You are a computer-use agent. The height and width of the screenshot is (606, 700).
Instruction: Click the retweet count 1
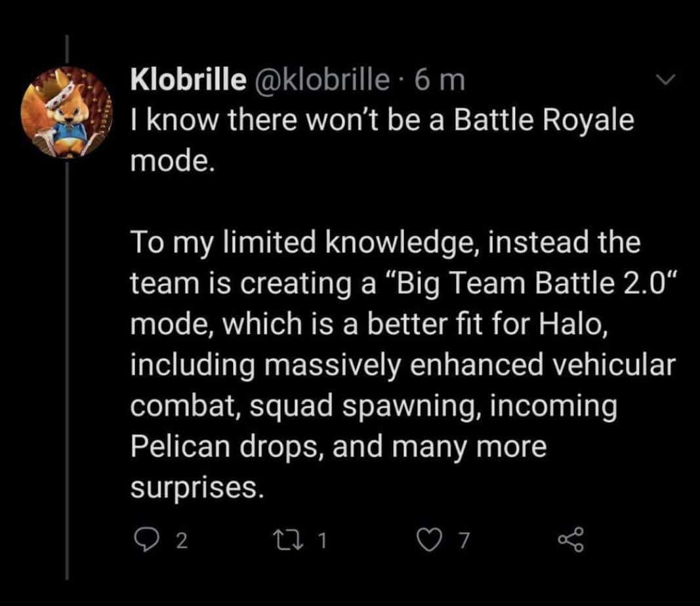[322, 540]
